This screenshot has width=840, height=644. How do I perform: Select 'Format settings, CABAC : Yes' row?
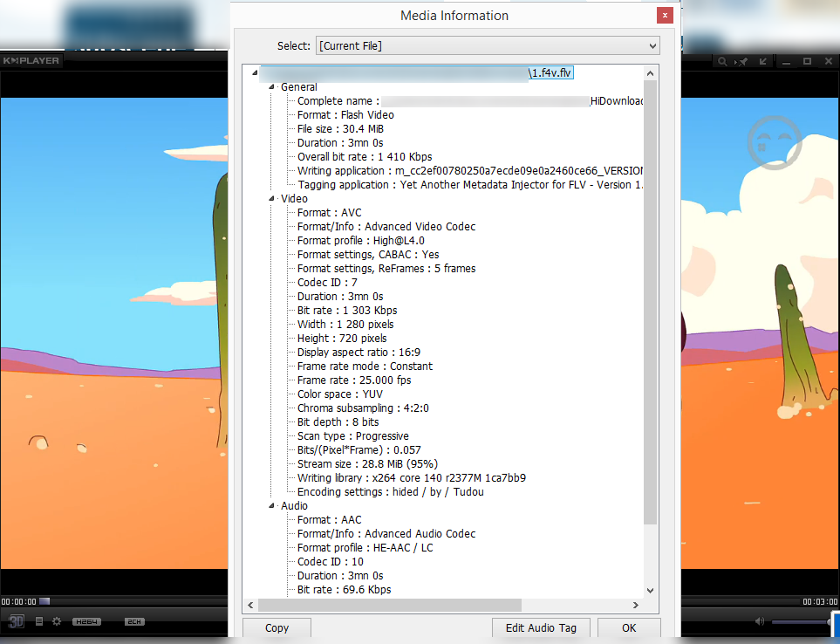click(368, 254)
